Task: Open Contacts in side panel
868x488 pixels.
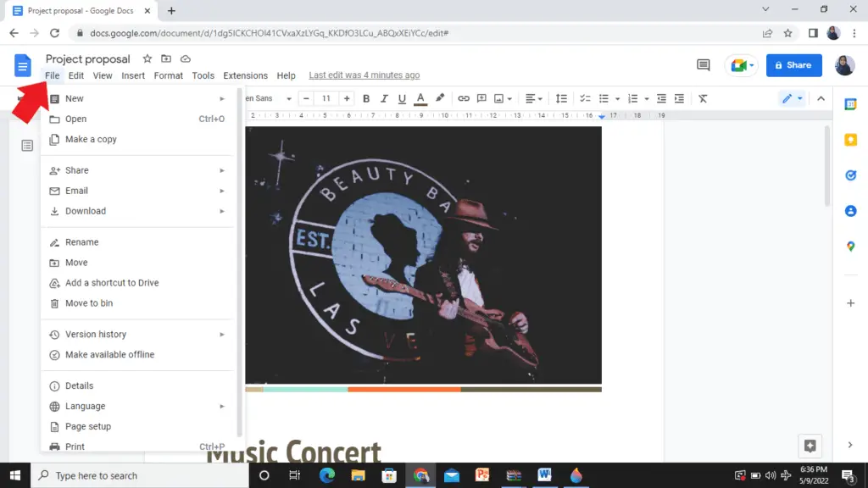Action: tap(851, 211)
